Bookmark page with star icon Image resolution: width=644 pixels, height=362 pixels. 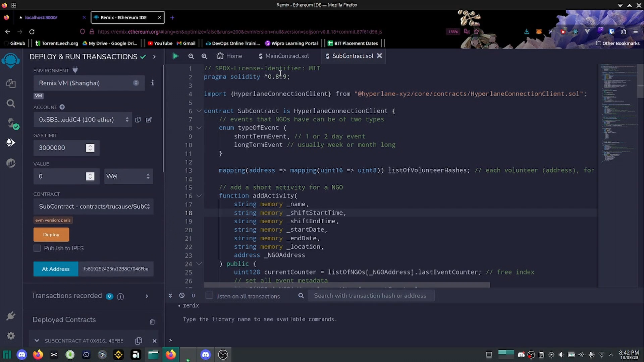(x=476, y=32)
